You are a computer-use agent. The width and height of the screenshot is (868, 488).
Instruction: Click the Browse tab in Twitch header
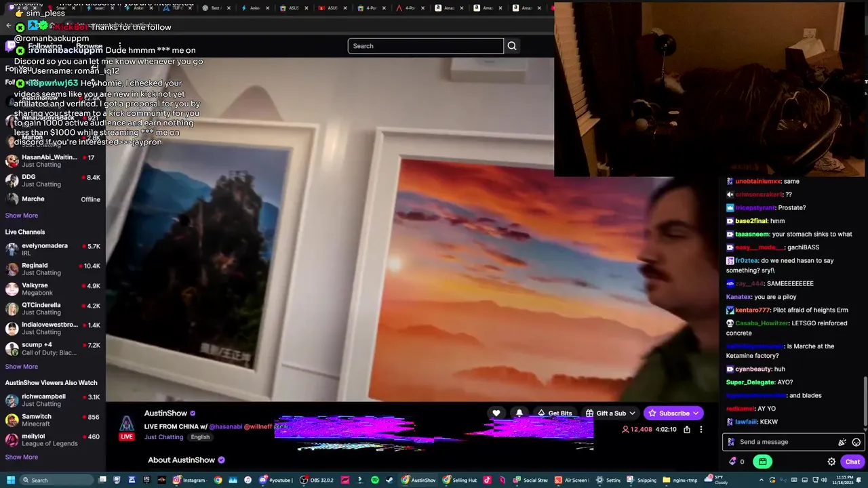pyautogui.click(x=89, y=47)
